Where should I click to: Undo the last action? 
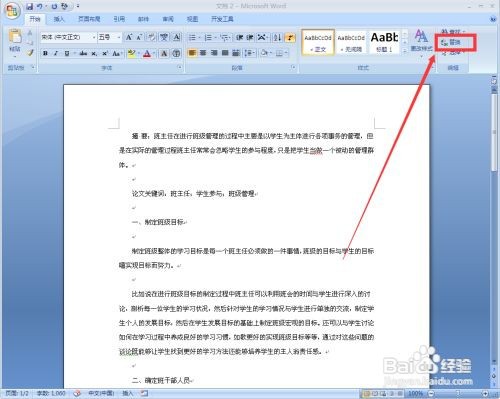point(40,6)
